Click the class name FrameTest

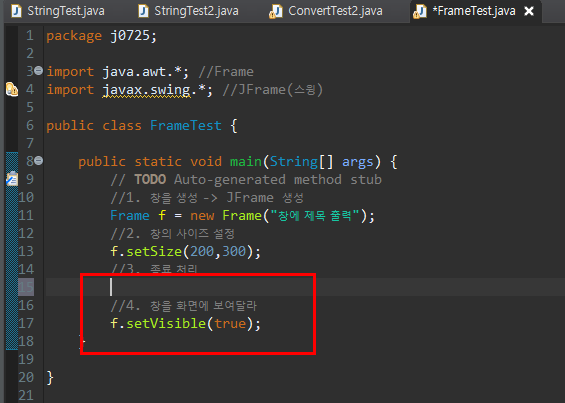tap(186, 125)
